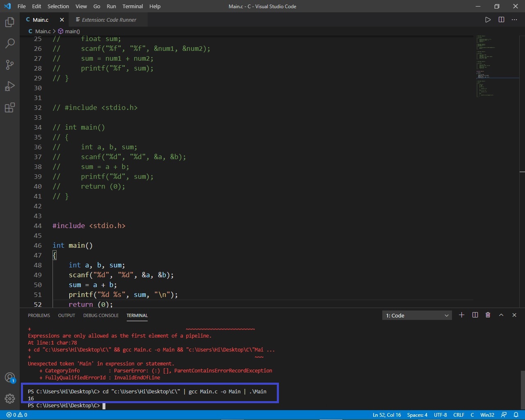Click the Split Editor icon
The width and height of the screenshot is (525, 420).
point(501,19)
